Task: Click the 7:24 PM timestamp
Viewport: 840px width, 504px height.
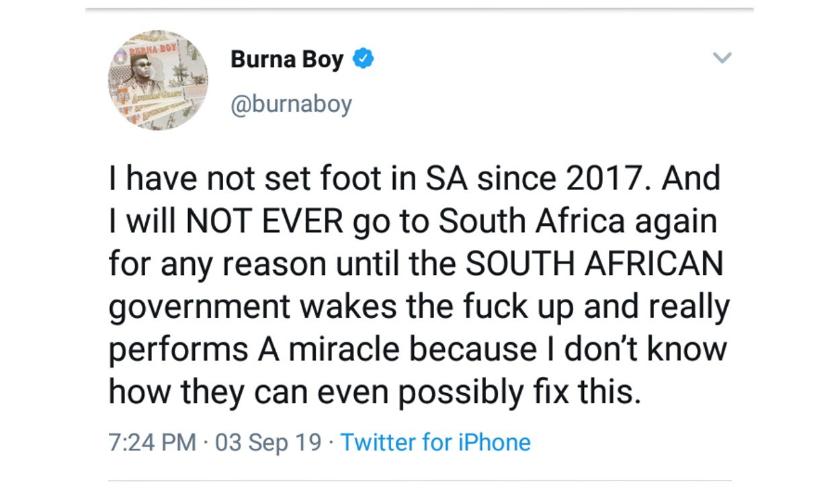Action: pos(153,442)
